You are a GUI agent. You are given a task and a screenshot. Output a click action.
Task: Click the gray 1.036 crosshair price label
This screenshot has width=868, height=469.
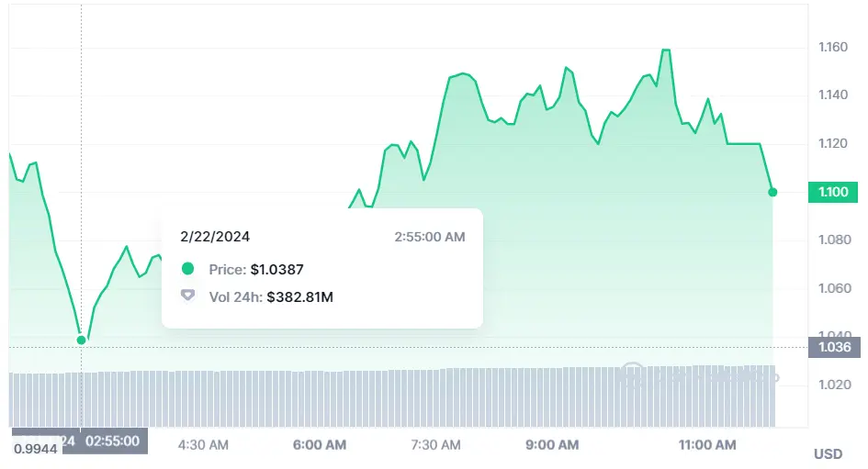pyautogui.click(x=833, y=347)
